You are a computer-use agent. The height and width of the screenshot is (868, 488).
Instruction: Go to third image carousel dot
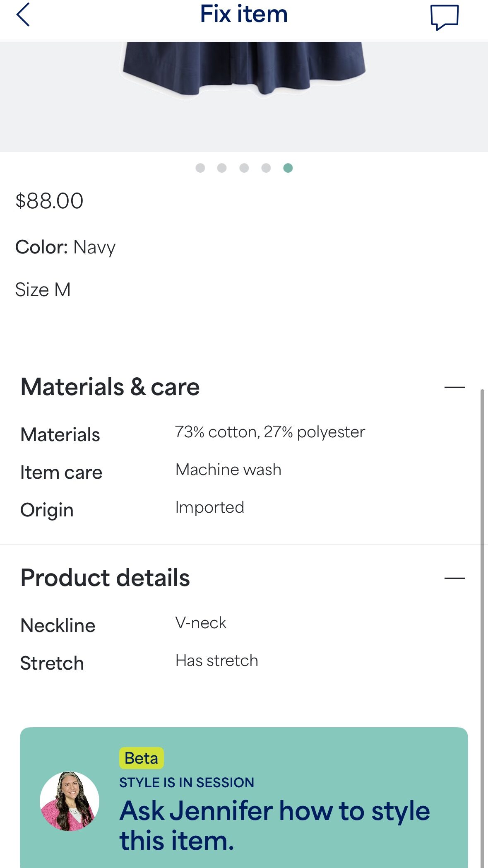coord(244,168)
